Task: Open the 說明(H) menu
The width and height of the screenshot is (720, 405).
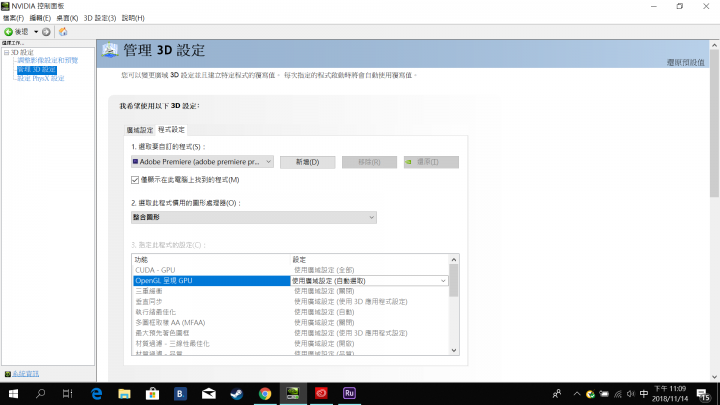Action: [x=133, y=18]
